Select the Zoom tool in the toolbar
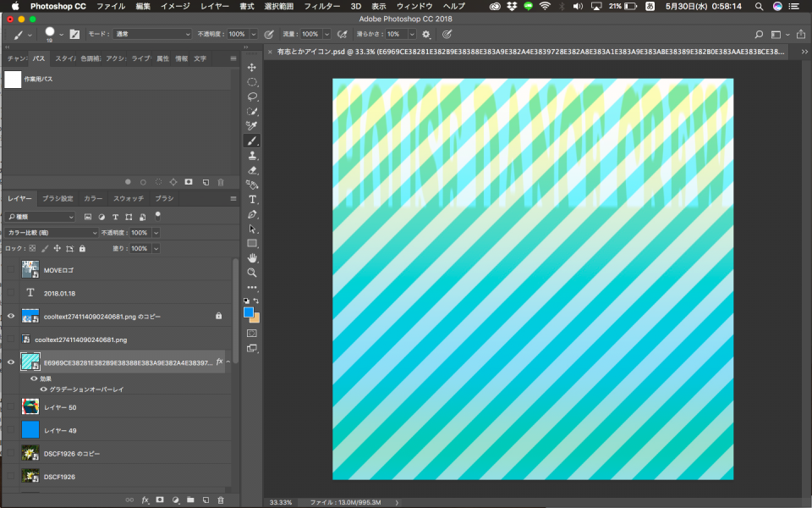This screenshot has height=508, width=812. click(x=252, y=273)
